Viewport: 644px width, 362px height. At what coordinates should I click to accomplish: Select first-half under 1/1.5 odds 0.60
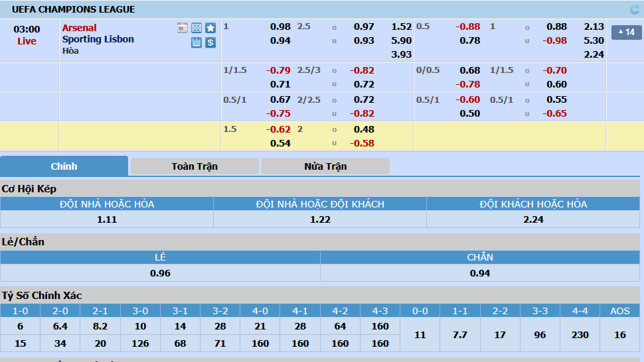pos(556,84)
